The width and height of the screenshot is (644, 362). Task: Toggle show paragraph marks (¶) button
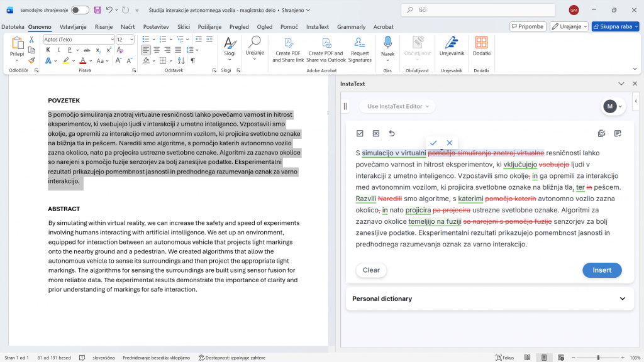tap(192, 61)
